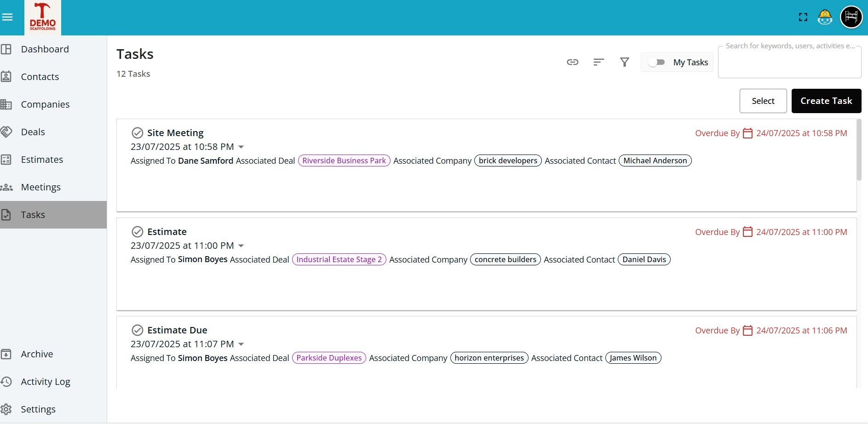The width and height of the screenshot is (868, 424).
Task: Click the Estimates calculator icon
Action: point(6,160)
